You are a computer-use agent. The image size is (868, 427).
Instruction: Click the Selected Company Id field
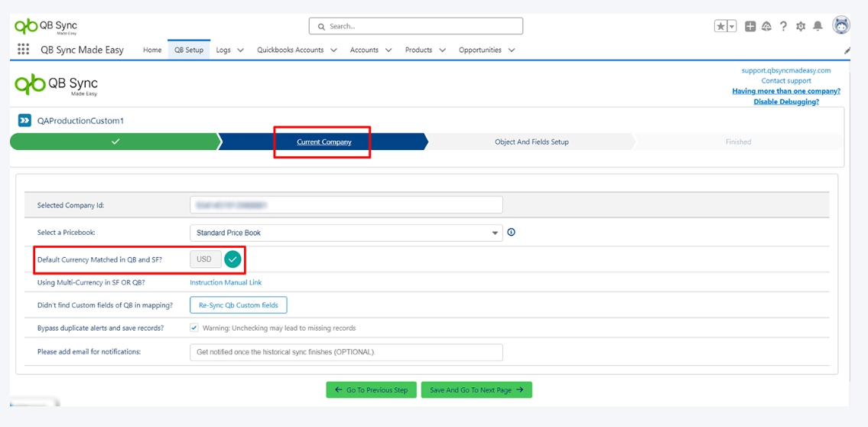[x=346, y=205]
